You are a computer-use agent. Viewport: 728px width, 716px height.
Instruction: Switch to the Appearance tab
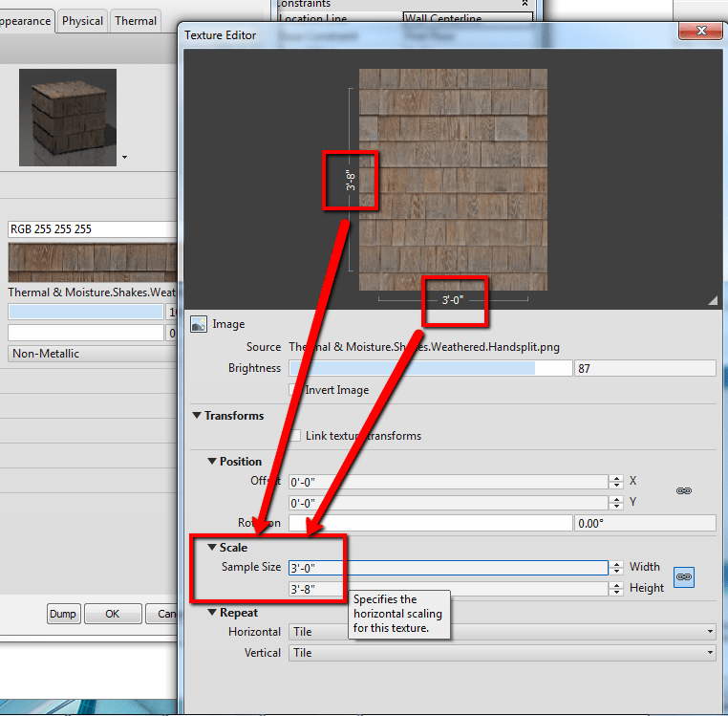coord(27,21)
